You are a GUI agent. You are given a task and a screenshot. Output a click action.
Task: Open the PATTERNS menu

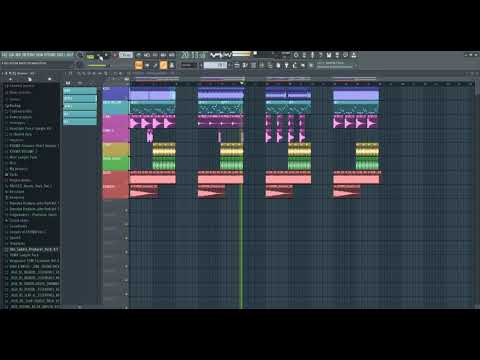point(28,55)
